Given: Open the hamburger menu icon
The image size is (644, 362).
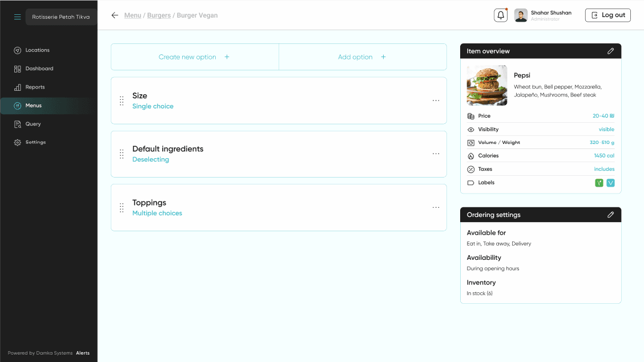Looking at the screenshot, I should coord(17,17).
